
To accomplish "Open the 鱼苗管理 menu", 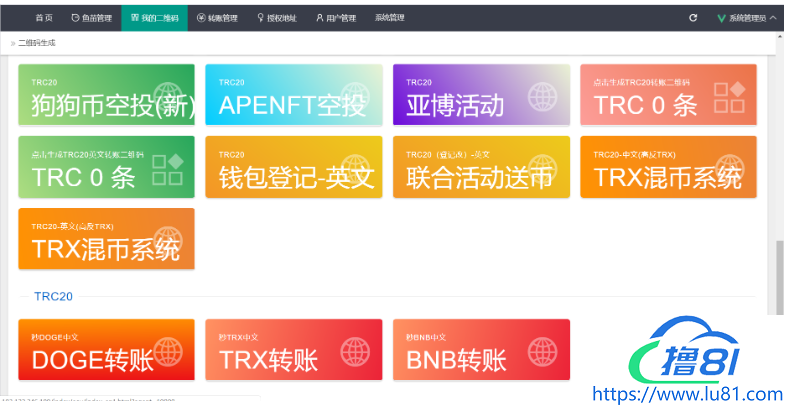I will point(91,18).
